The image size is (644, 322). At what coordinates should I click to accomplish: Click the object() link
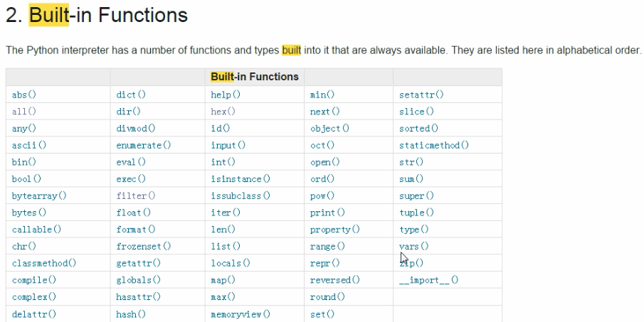(329, 129)
